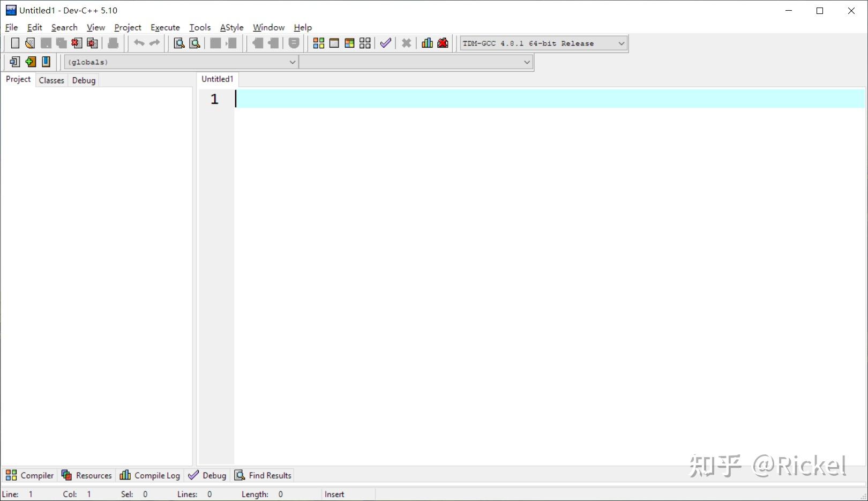Open the Project menu
The height and width of the screenshot is (501, 868).
coord(128,27)
